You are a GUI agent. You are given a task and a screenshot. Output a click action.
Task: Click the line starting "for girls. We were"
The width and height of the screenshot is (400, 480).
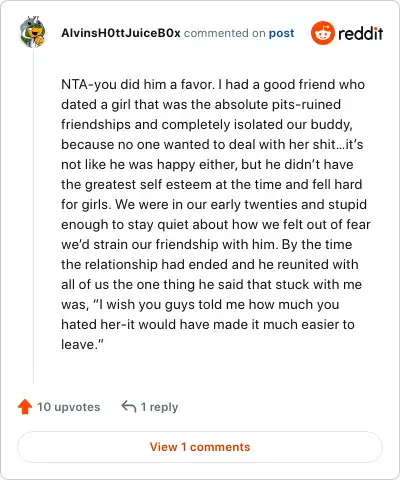tap(214, 204)
